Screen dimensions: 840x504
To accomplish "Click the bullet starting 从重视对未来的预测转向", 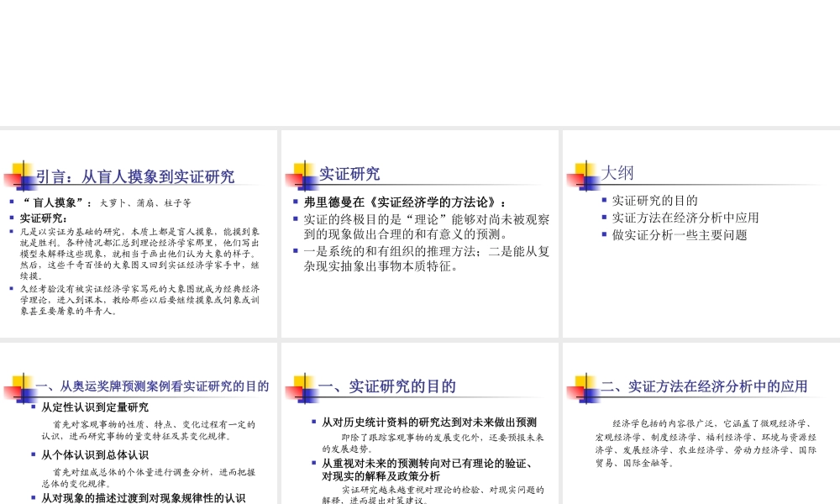I will click(x=428, y=470).
